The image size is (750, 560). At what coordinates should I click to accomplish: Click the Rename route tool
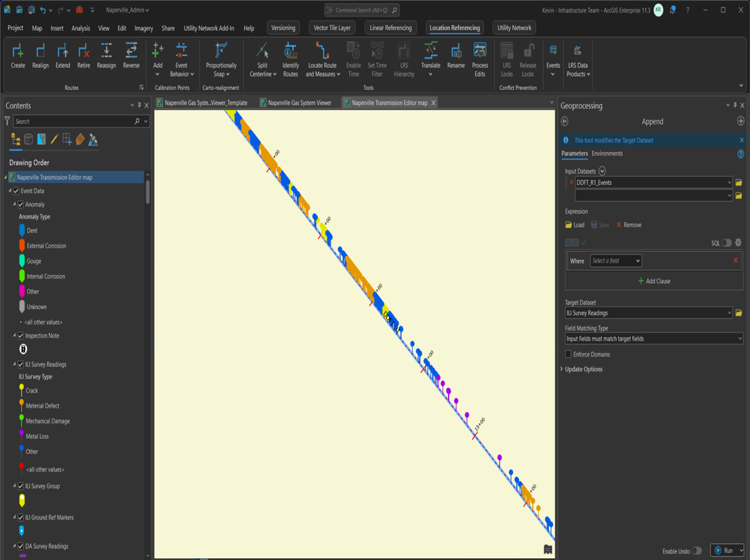point(456,59)
